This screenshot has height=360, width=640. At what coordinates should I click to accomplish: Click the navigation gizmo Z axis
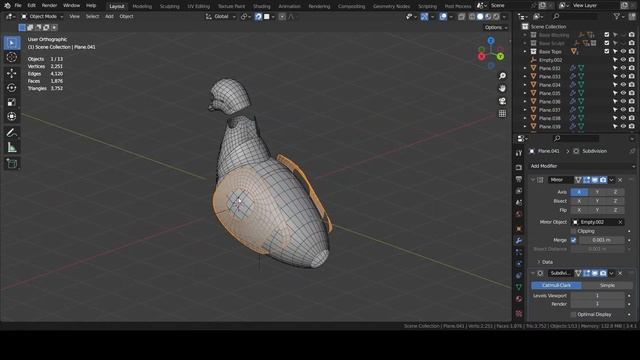click(491, 41)
